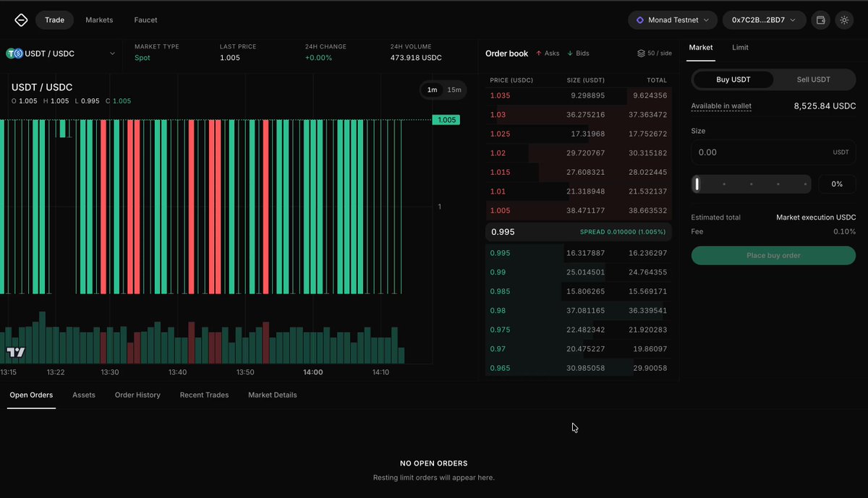This screenshot has width=868, height=498.
Task: Select the Market order tab
Action: 701,48
